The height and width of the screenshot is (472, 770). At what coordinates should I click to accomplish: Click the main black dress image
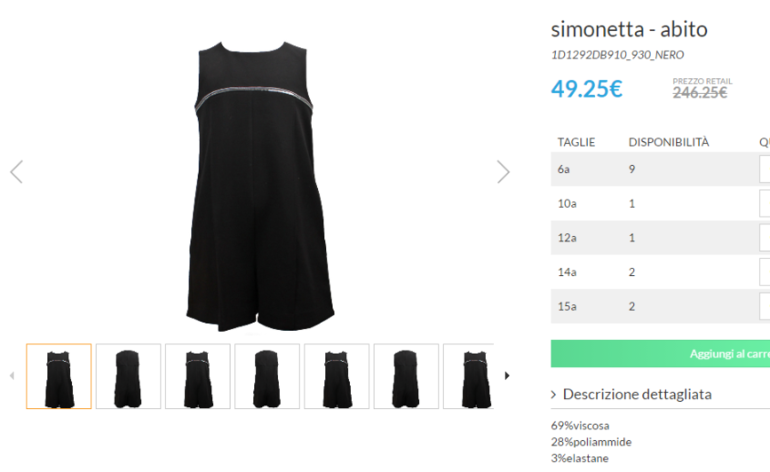pyautogui.click(x=260, y=187)
